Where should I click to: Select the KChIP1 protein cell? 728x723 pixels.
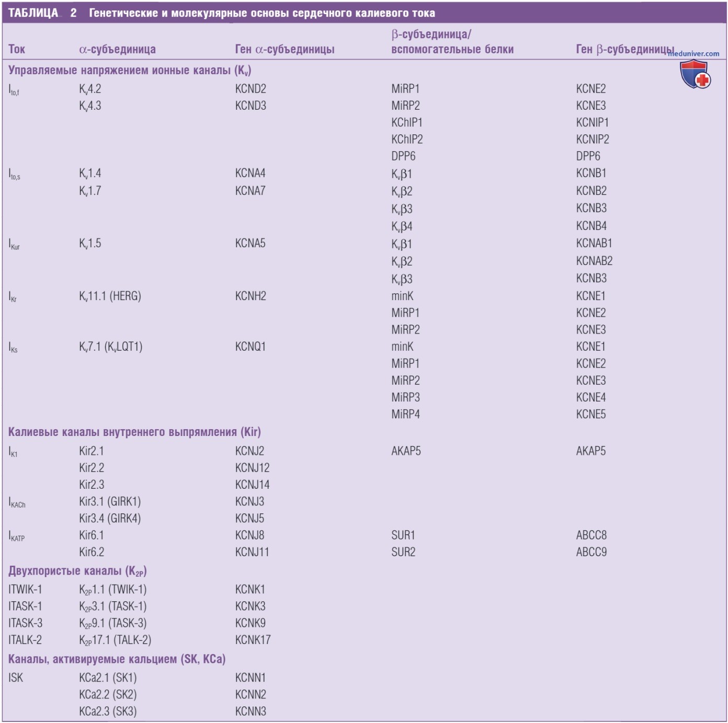(x=407, y=122)
